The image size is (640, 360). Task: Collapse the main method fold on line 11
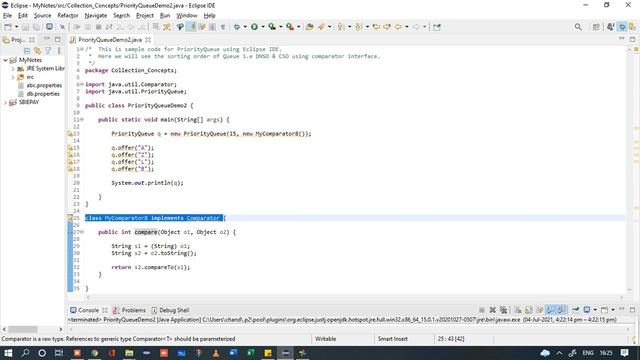point(82,120)
